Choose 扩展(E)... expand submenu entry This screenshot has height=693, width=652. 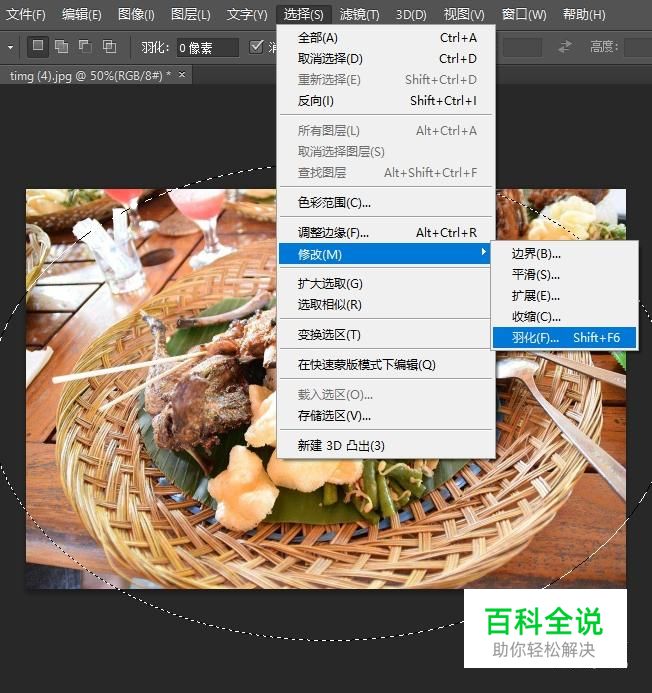coord(564,296)
